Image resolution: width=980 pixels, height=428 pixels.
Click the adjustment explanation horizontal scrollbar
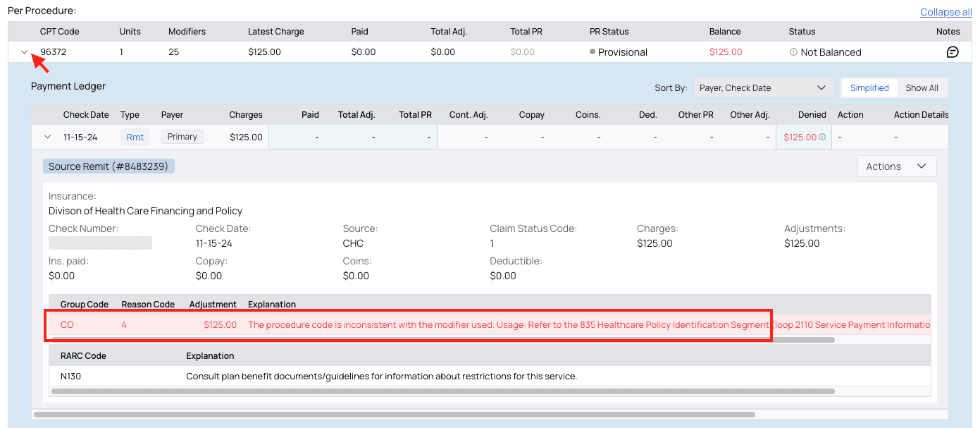click(443, 340)
